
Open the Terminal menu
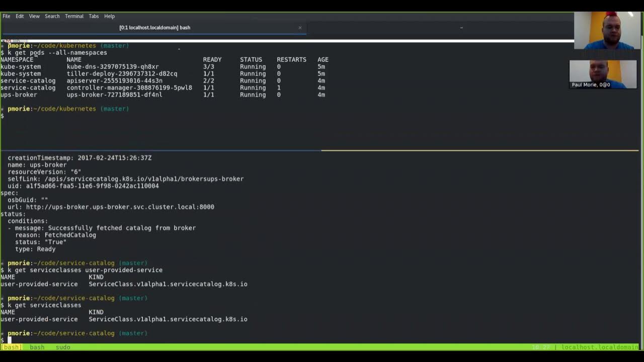click(74, 16)
